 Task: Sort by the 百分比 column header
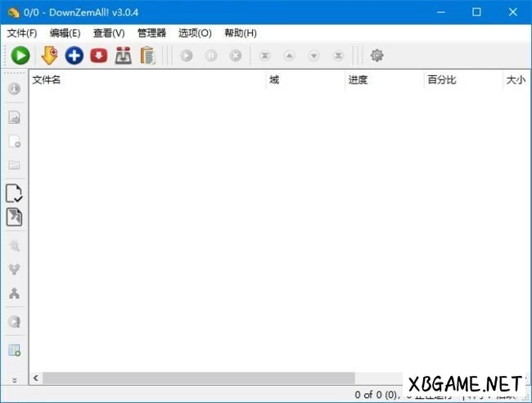(x=442, y=79)
